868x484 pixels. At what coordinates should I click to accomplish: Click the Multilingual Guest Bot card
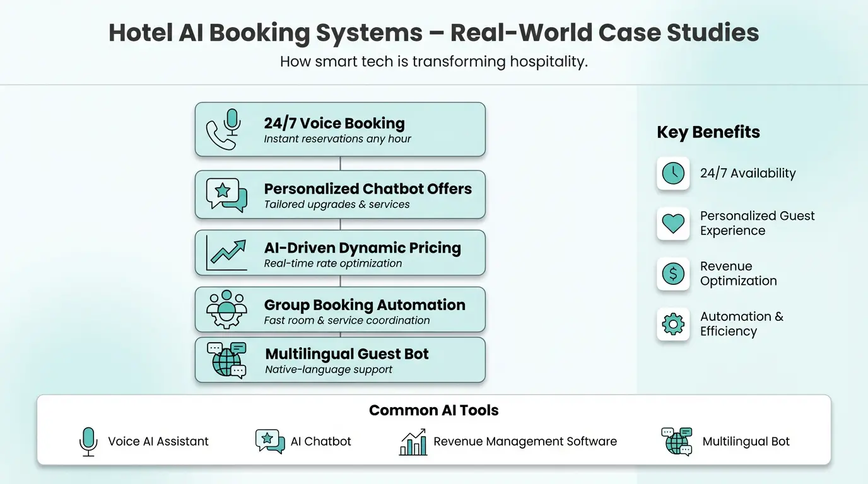(340, 360)
